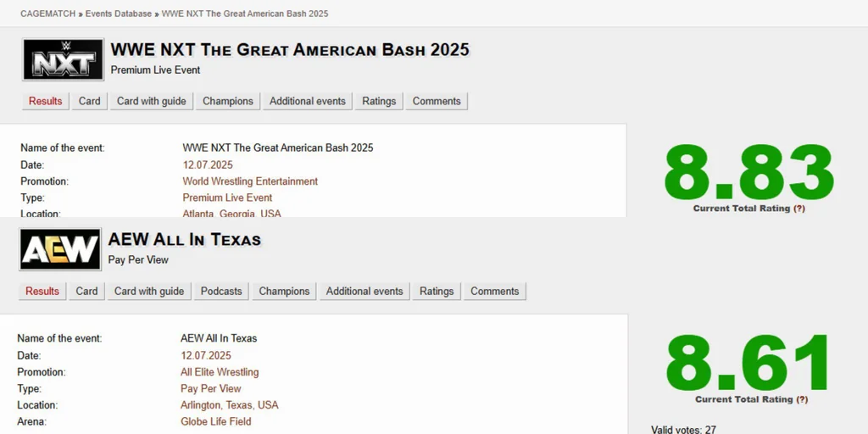868x434 pixels.
Task: Click event name value 'AEW All In Texas'
Action: tap(219, 338)
